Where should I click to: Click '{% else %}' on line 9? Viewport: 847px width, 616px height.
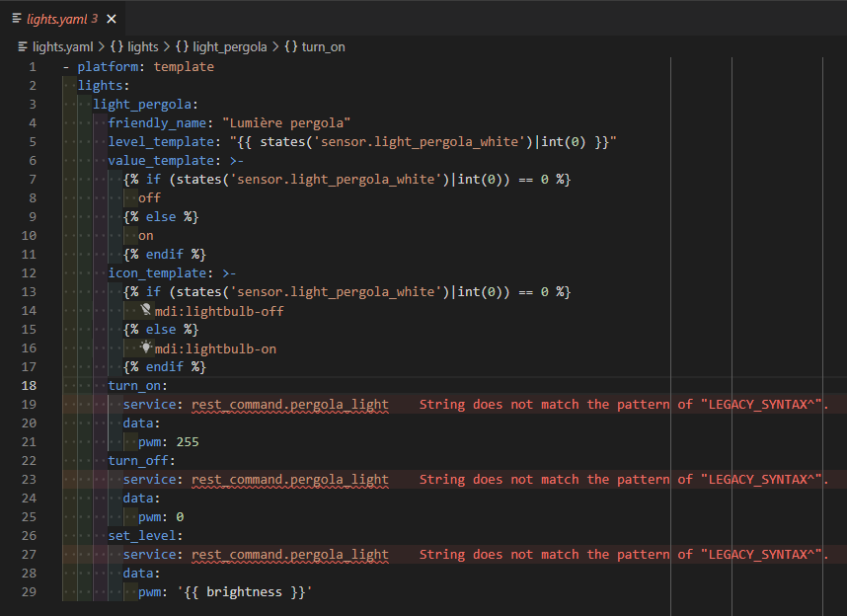161,217
